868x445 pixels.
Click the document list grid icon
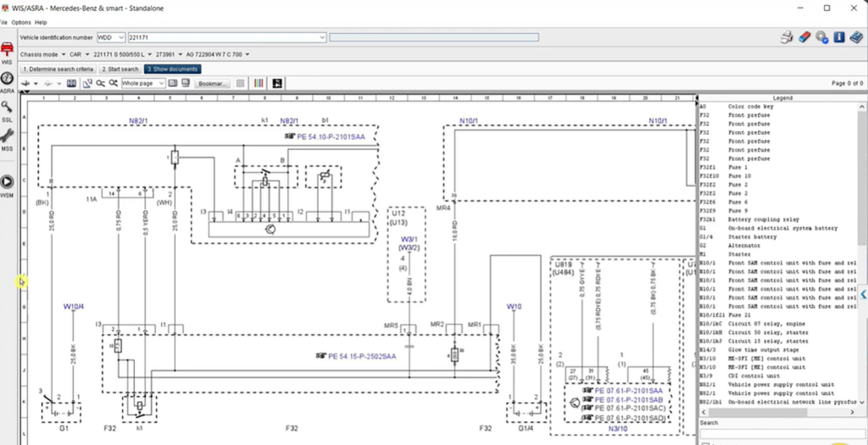71,84
